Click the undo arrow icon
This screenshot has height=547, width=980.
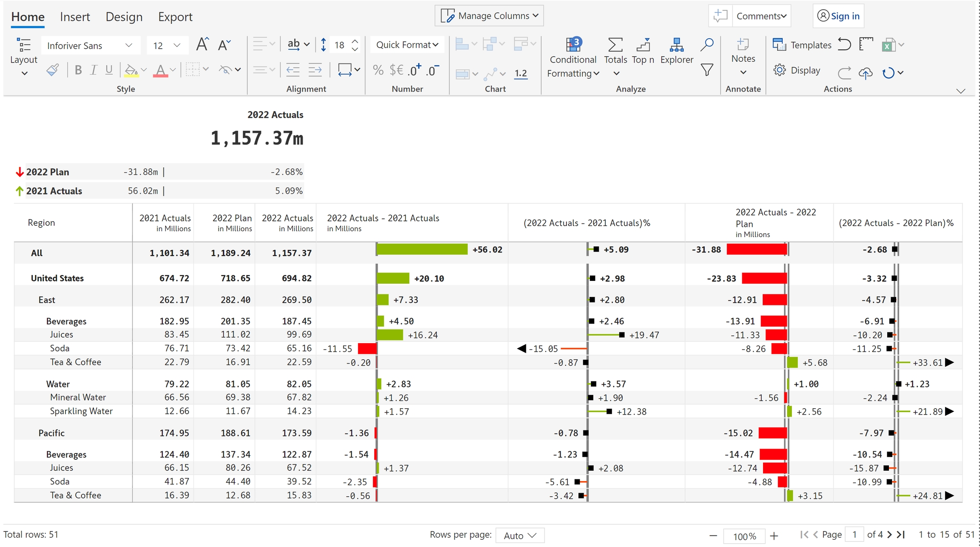844,44
